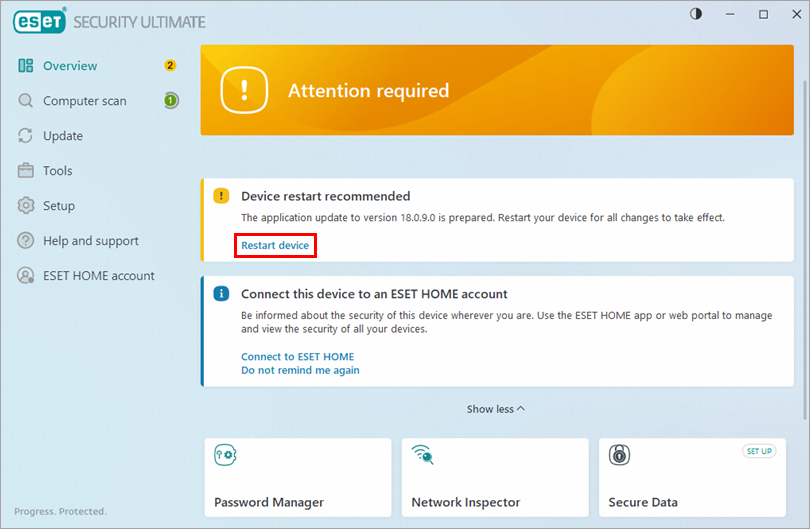Image resolution: width=810 pixels, height=529 pixels.
Task: Click the SECURITY ULTIMATE title text
Action: [139, 22]
